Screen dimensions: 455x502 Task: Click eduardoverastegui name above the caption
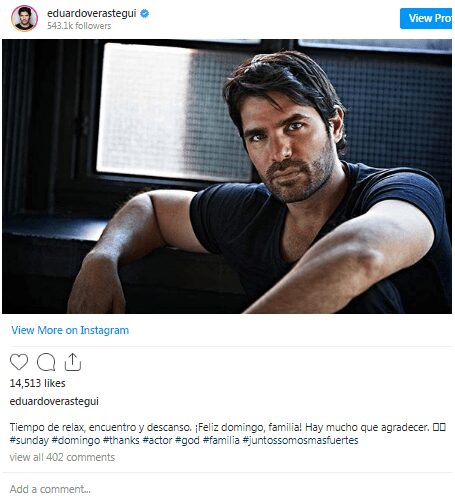coord(54,401)
